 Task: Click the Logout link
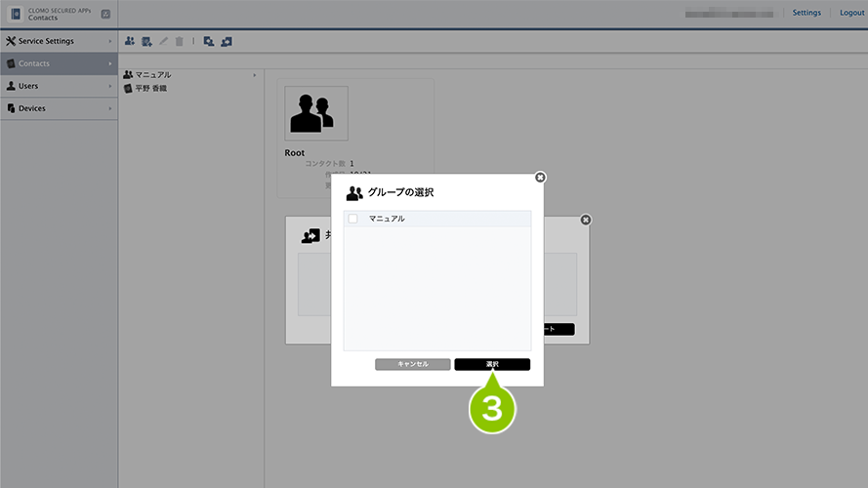click(x=852, y=12)
